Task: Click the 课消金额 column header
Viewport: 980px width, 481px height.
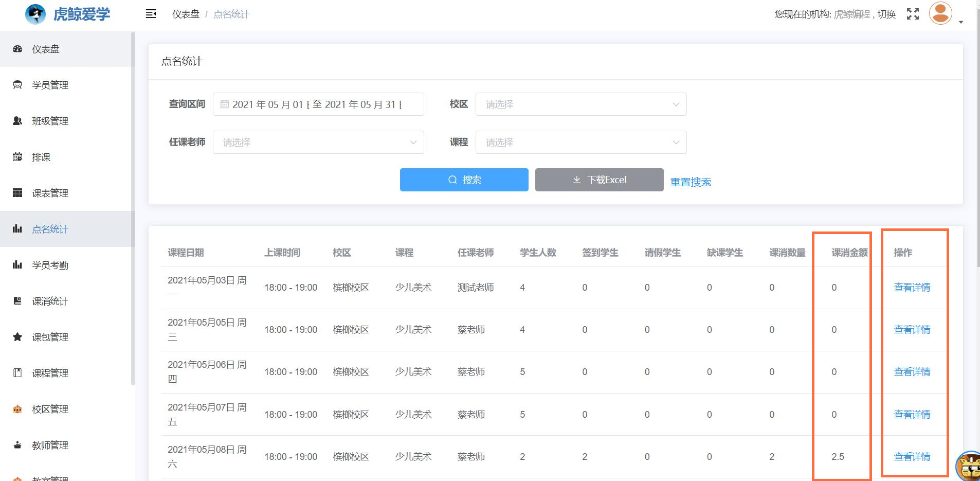Action: (849, 253)
